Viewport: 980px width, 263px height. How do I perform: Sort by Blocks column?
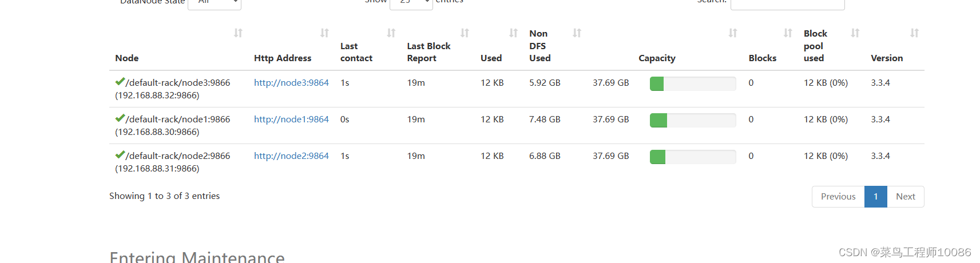(x=788, y=33)
